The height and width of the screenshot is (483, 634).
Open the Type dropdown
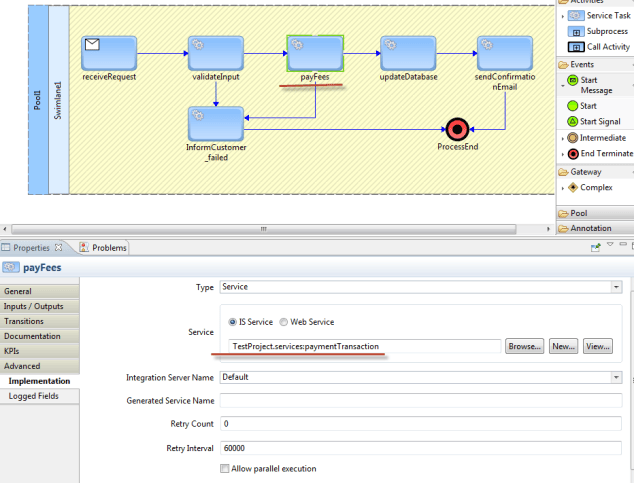click(x=616, y=287)
